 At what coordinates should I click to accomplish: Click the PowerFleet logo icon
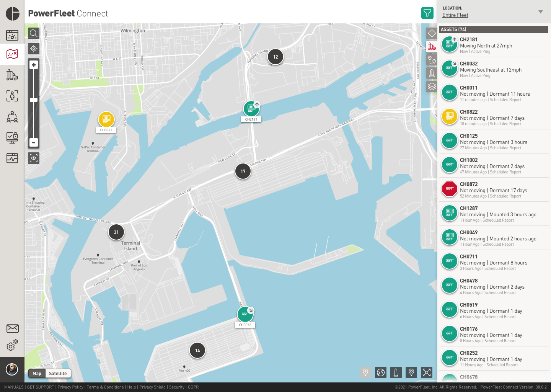[x=13, y=13]
